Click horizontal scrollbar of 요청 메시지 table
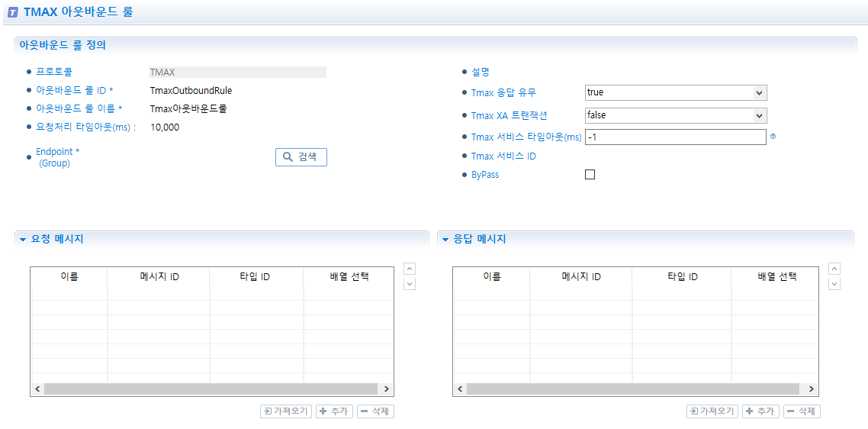The image size is (868, 429). click(211, 389)
